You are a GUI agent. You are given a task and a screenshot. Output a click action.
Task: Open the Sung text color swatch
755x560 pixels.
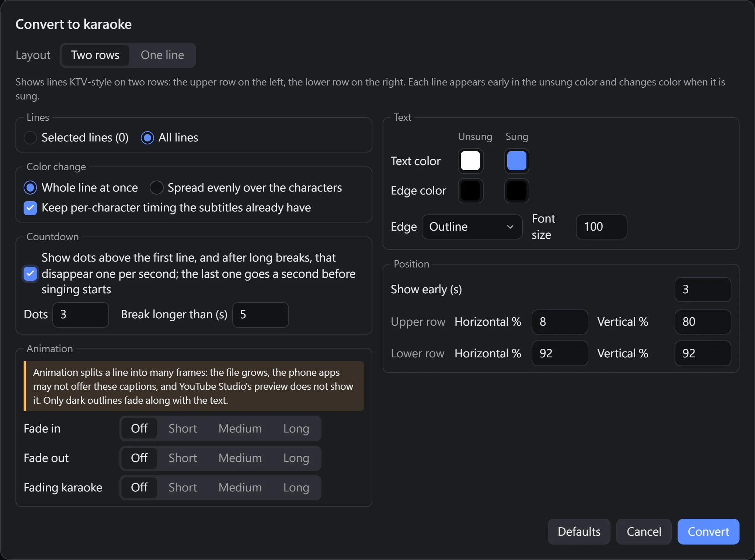[517, 161]
